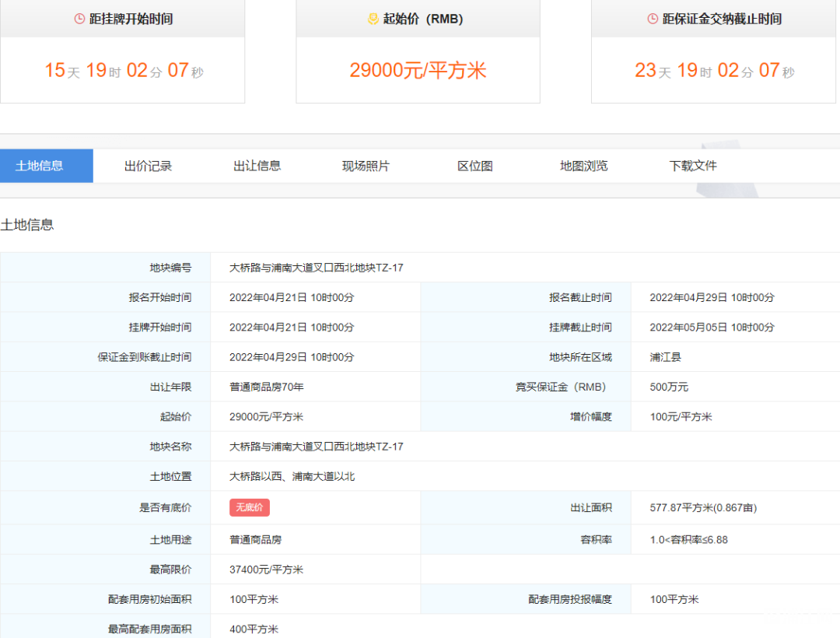Click the 500万元 deposit value
The height and width of the screenshot is (638, 840).
point(669,387)
